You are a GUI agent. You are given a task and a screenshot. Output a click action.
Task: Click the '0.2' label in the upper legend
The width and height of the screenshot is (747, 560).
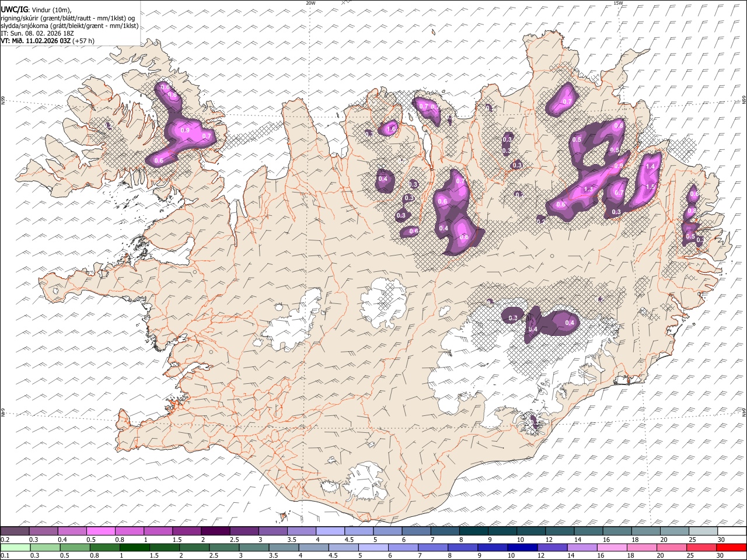5,540
